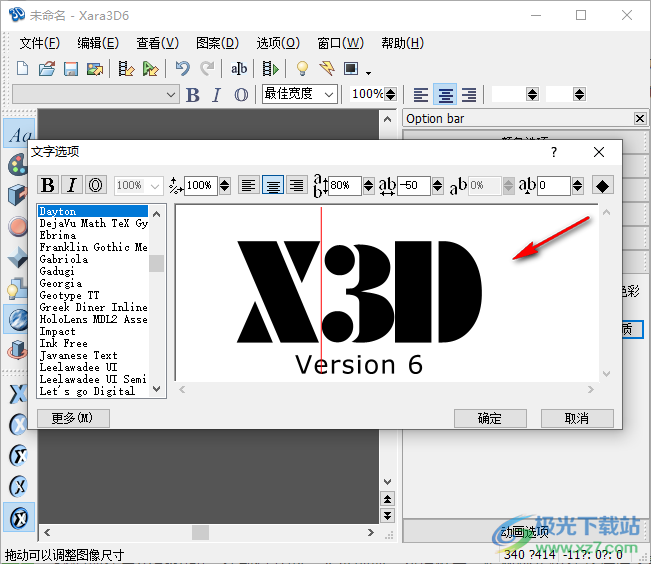The width and height of the screenshot is (651, 564).
Task: Set center alignment in text options dialog
Action: pyautogui.click(x=273, y=185)
